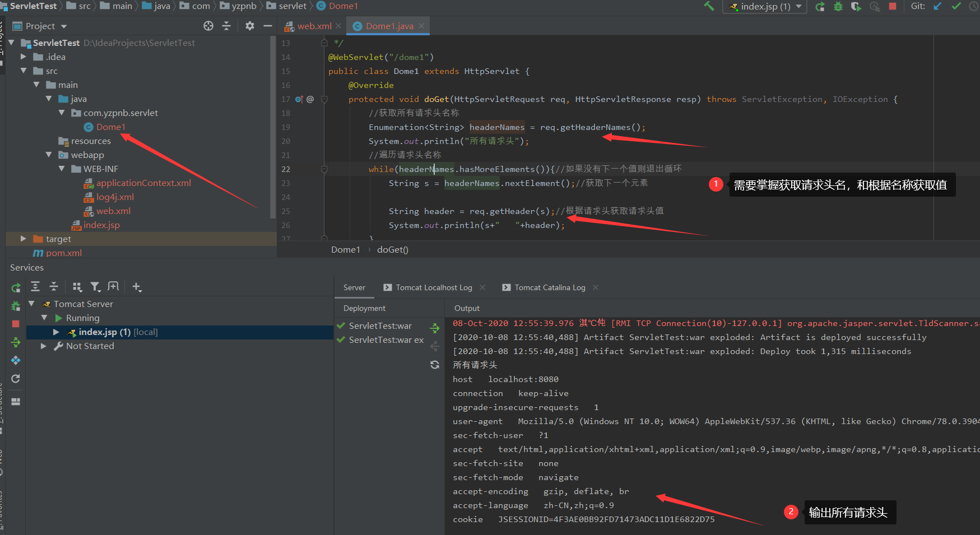Open Project panel settings gear
Viewport: 980px width, 535px height.
tap(250, 26)
